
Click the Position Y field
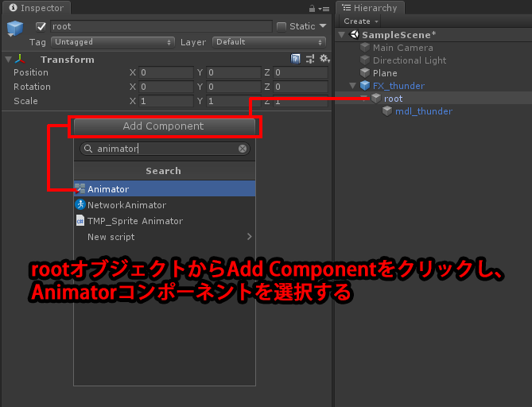(x=234, y=72)
